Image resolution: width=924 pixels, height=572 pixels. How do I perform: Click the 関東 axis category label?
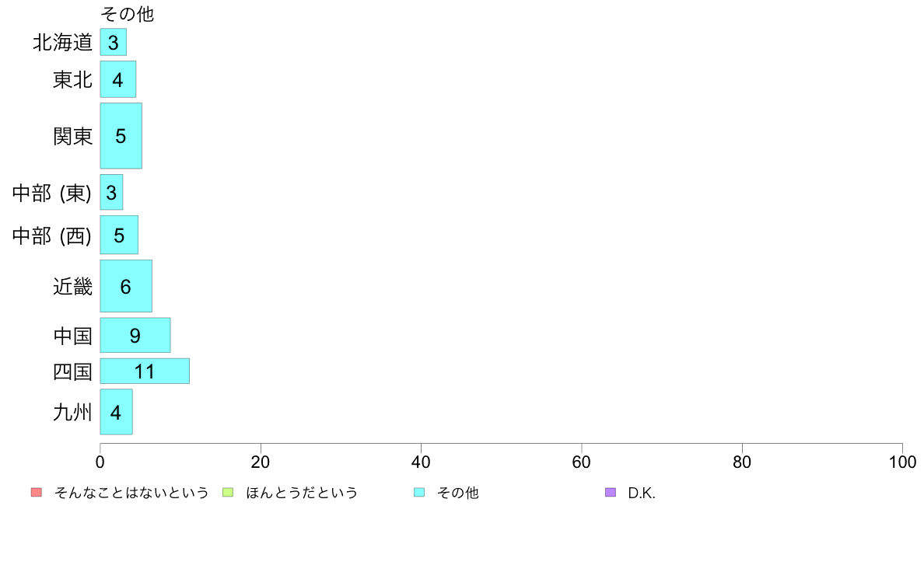(x=73, y=136)
